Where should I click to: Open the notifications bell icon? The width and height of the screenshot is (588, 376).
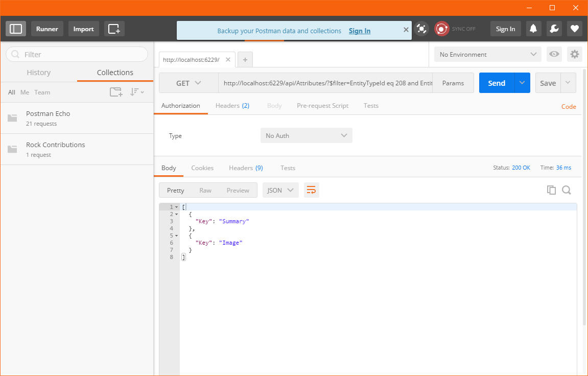[x=533, y=29]
